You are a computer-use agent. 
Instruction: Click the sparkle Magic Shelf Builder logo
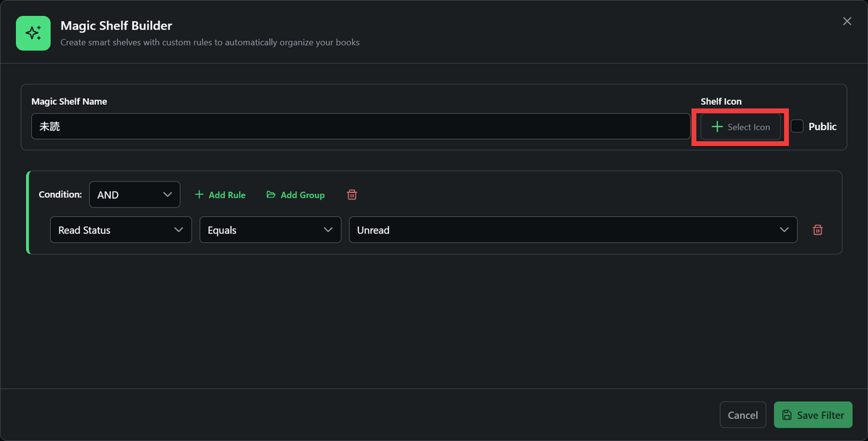[x=33, y=33]
